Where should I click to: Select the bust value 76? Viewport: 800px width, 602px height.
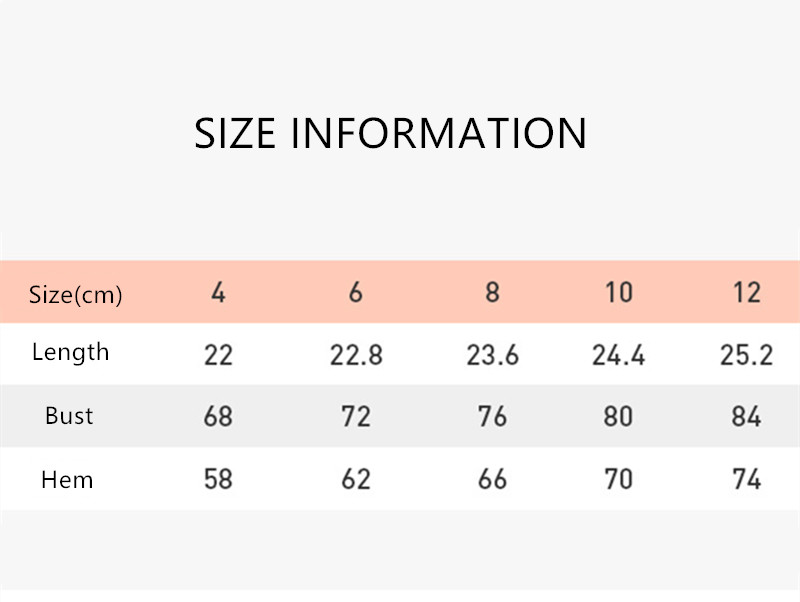click(492, 416)
